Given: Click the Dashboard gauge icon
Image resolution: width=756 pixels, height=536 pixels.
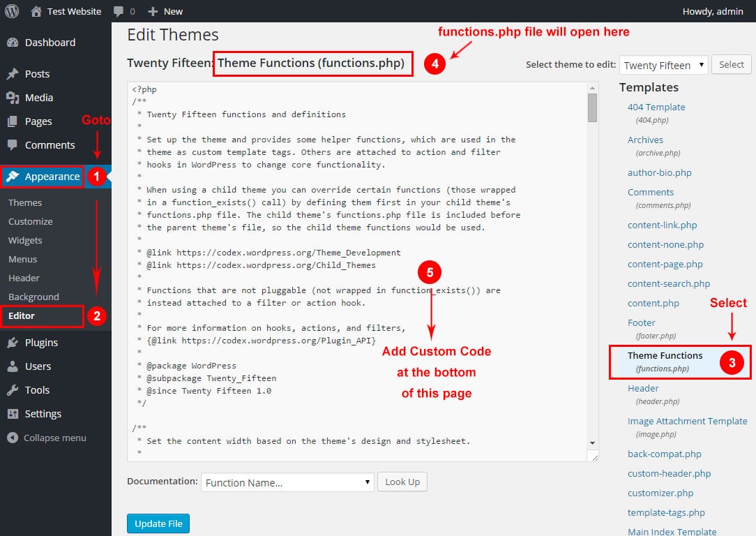Looking at the screenshot, I should point(13,43).
